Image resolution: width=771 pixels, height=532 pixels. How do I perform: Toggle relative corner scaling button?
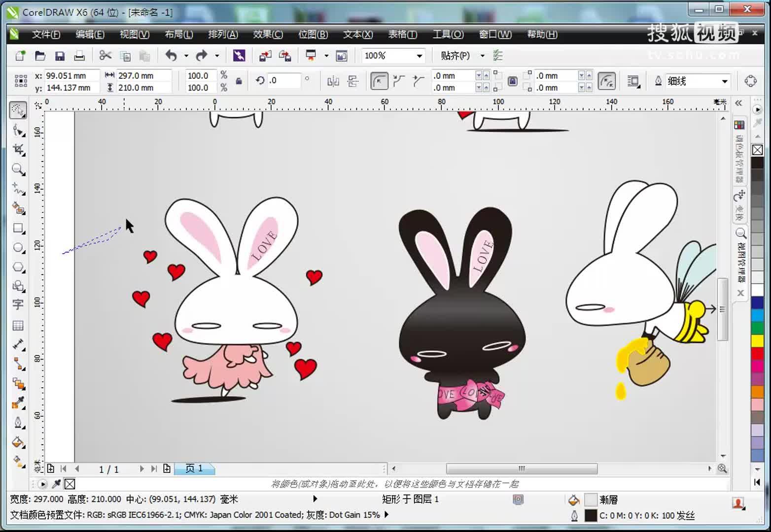(606, 81)
